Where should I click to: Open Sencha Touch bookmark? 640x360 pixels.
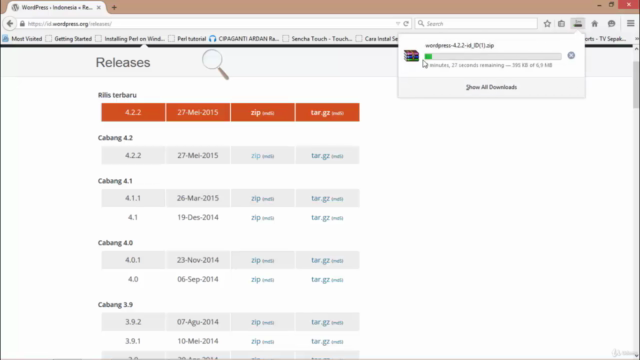(x=318, y=39)
